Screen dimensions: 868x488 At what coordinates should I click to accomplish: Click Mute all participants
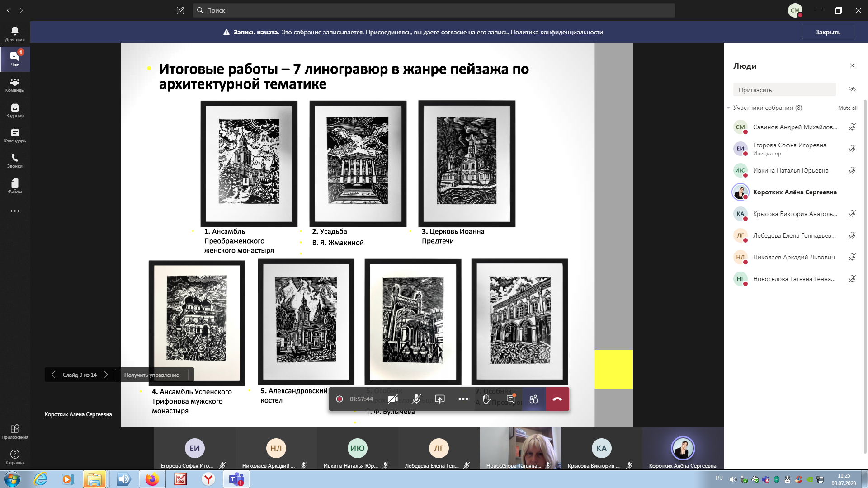(x=848, y=108)
